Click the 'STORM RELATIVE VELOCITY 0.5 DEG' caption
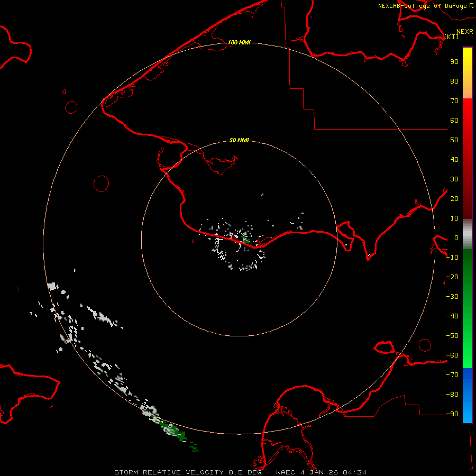The width and height of the screenshot is (476, 476). 188,472
